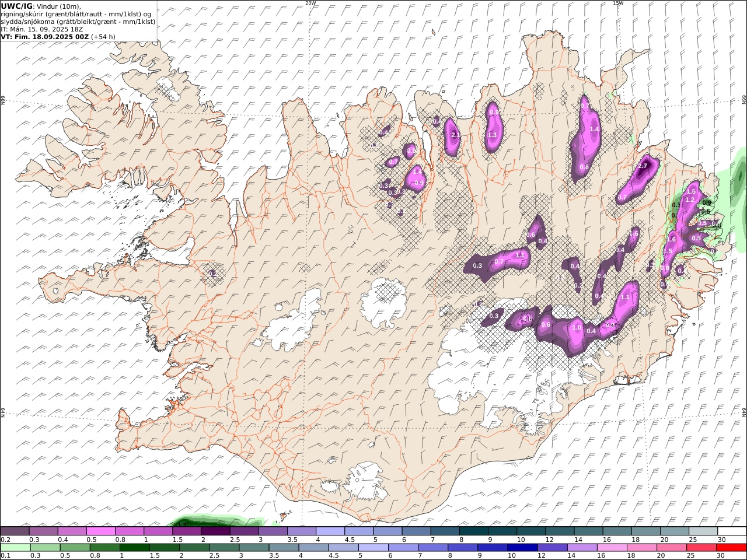This screenshot has height=560, width=747.
Task: Click the '15W' longitude label
Action: (x=618, y=3)
